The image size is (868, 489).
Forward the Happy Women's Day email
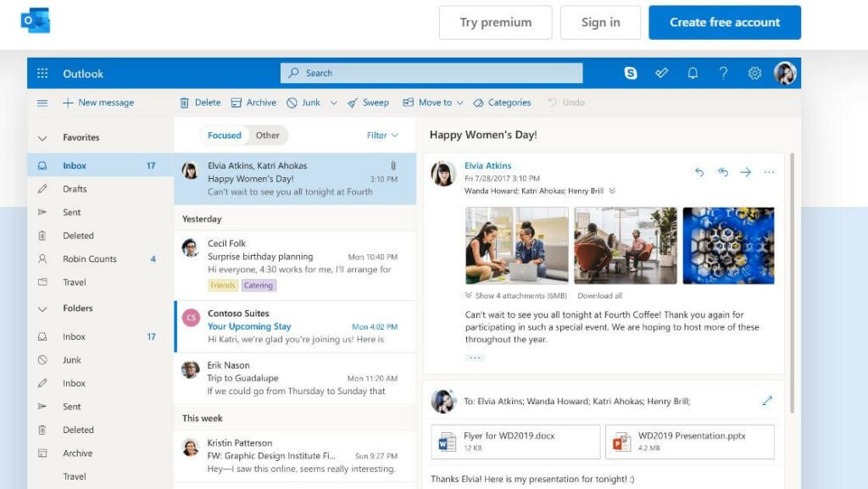coord(746,172)
